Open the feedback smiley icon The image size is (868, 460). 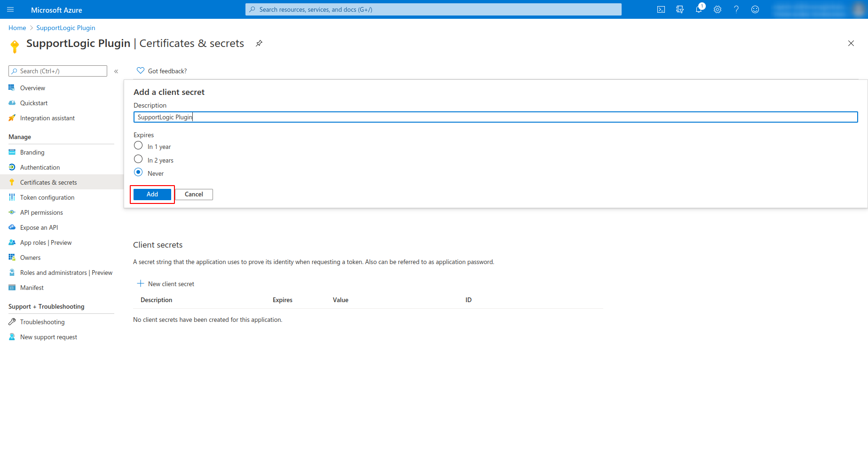[x=755, y=9]
